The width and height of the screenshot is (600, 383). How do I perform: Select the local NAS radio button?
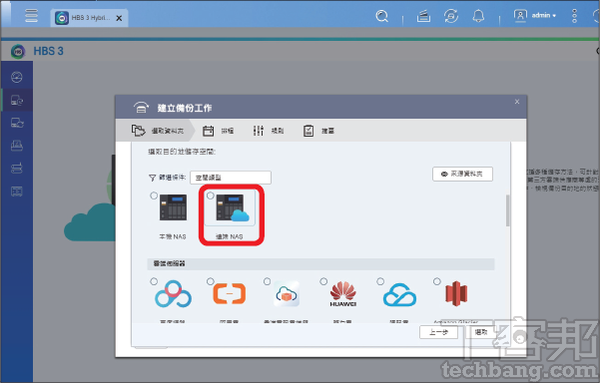154,196
